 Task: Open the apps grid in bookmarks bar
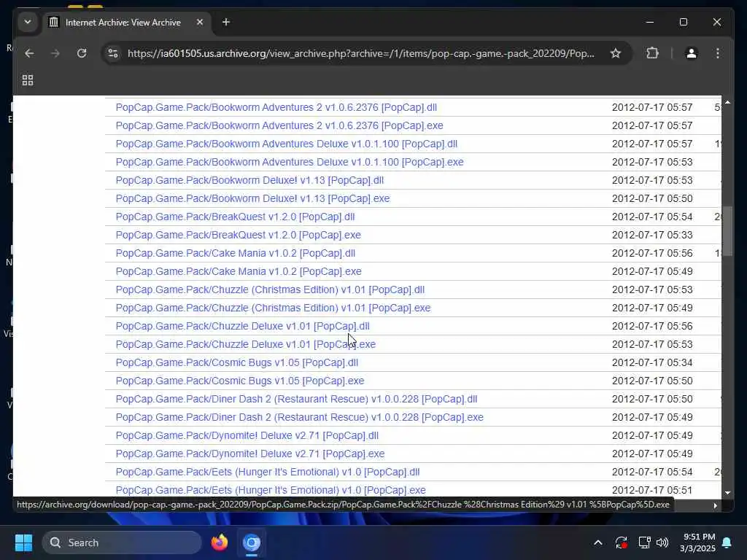pos(28,80)
